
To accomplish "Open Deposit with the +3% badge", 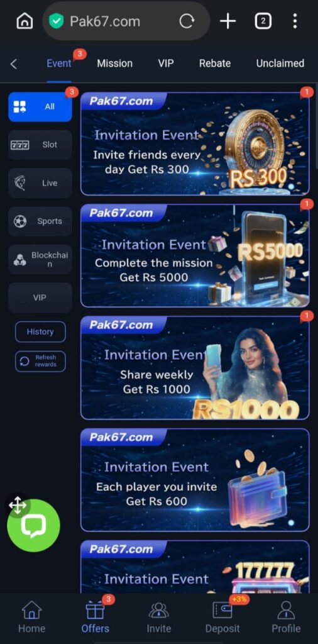I will (x=222, y=618).
